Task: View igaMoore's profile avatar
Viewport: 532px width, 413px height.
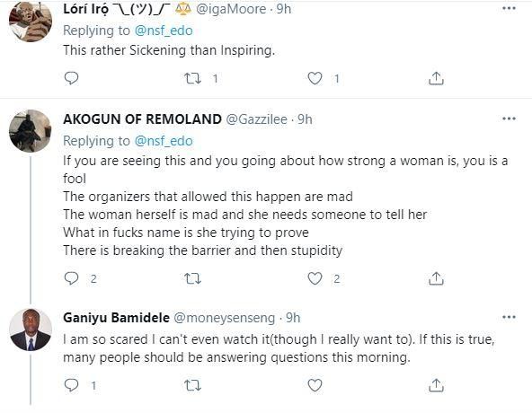Action: point(31,21)
